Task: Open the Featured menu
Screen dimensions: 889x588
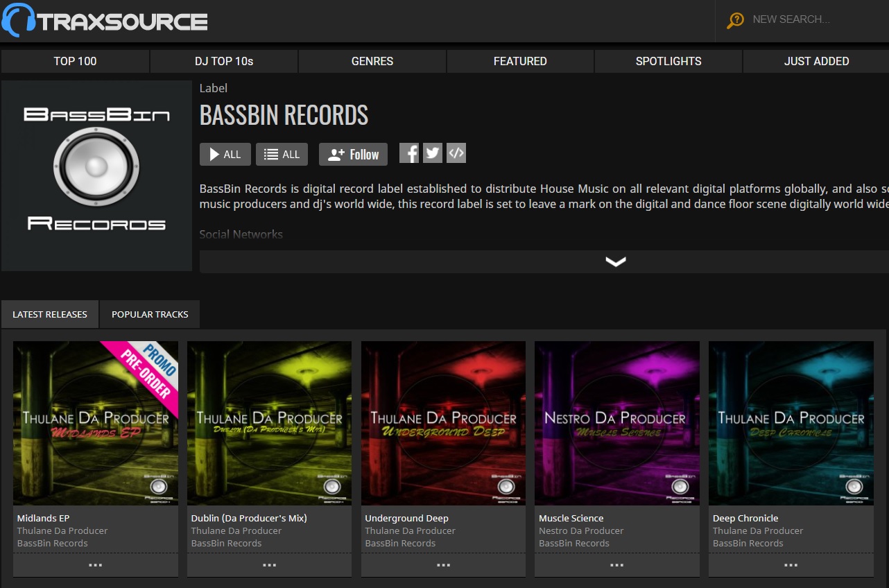Action: pos(520,61)
